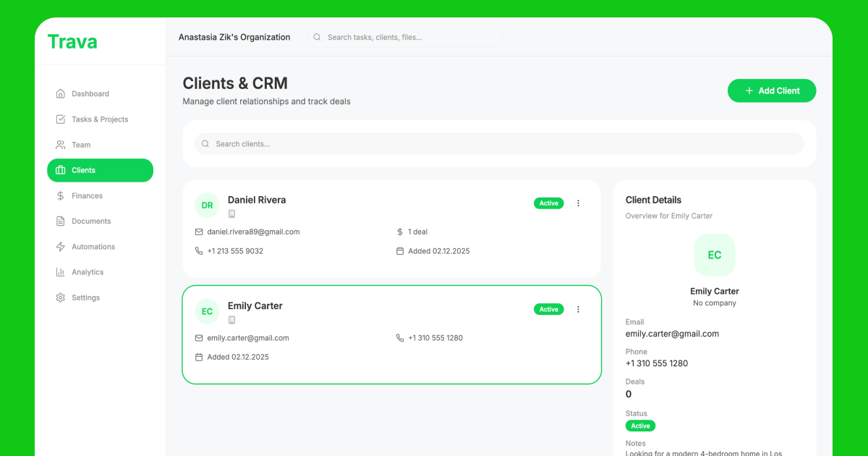
Task: Click the Trava logo
Action: 72,41
